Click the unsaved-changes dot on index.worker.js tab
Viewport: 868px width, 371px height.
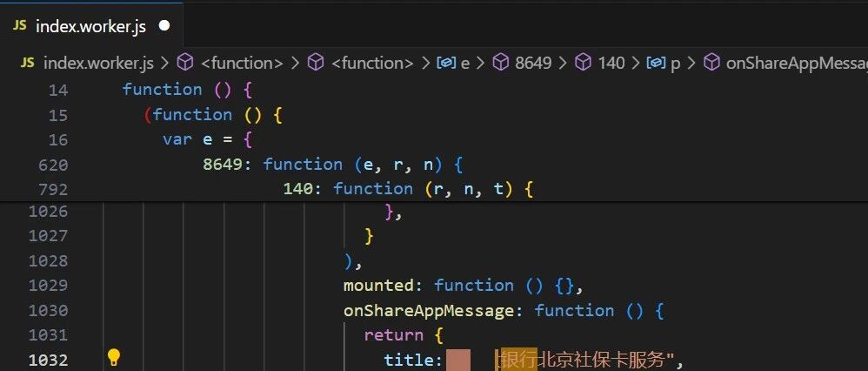164,26
